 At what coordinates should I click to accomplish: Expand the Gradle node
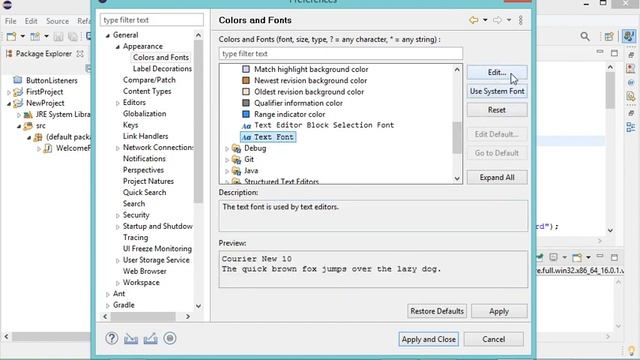[x=108, y=306]
